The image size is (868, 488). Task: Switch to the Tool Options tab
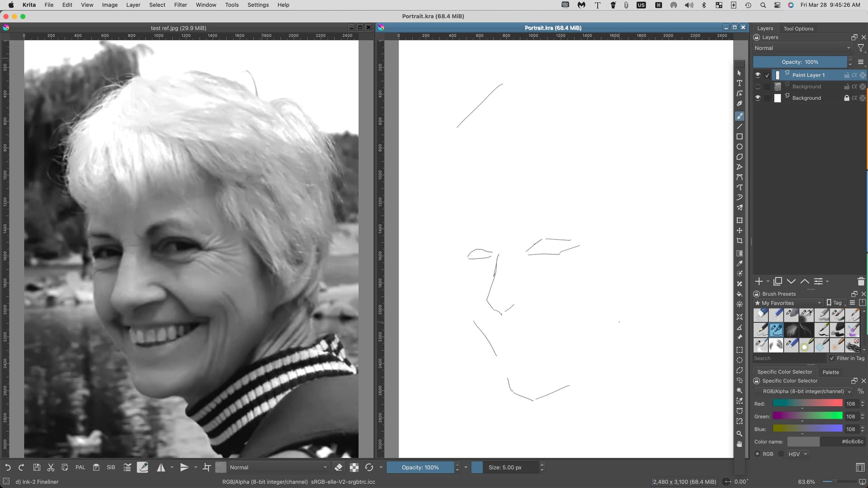[x=798, y=28]
